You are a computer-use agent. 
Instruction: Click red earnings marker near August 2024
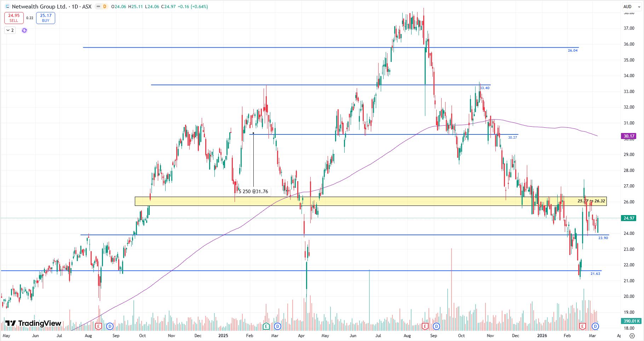(99, 326)
